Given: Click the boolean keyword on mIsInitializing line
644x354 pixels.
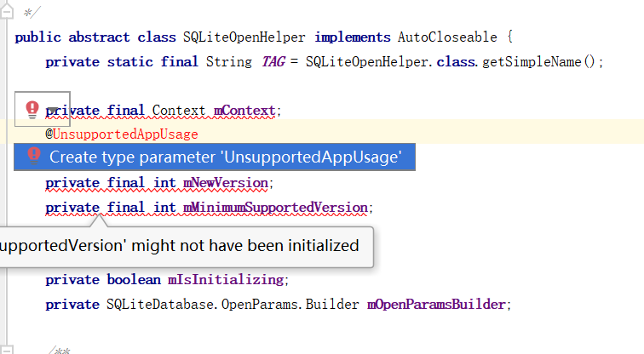Looking at the screenshot, I should 134,280.
